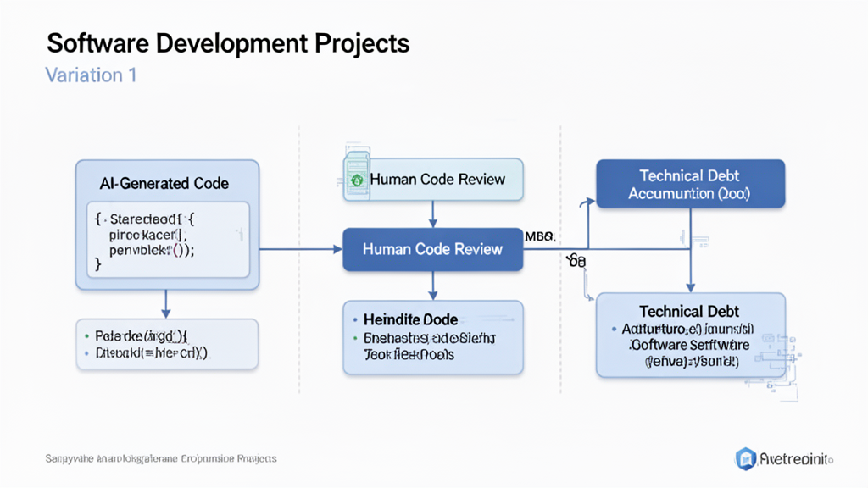The image size is (868, 488).
Task: Click the Heindite Dode bullet heading
Action: click(410, 319)
